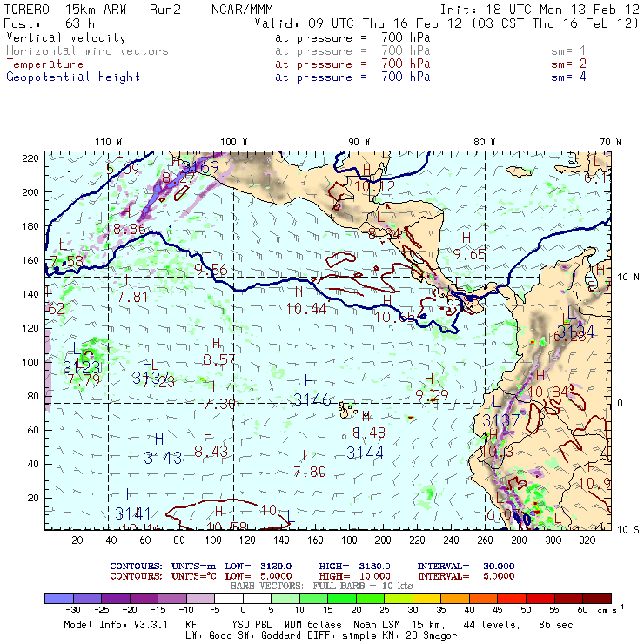This screenshot has height=644, width=644.
Task: Click the 'WDM 6class' model info entry
Action: [x=313, y=625]
